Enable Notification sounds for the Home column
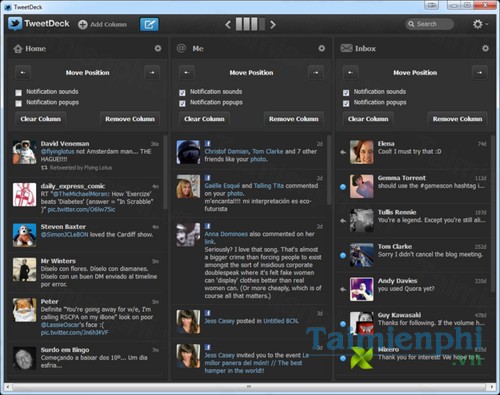500x395 pixels. point(19,93)
